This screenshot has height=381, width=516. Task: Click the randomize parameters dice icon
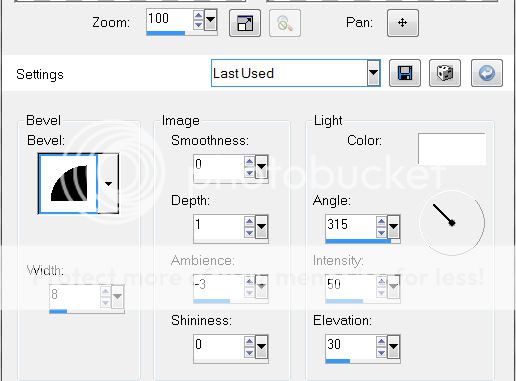coord(445,73)
